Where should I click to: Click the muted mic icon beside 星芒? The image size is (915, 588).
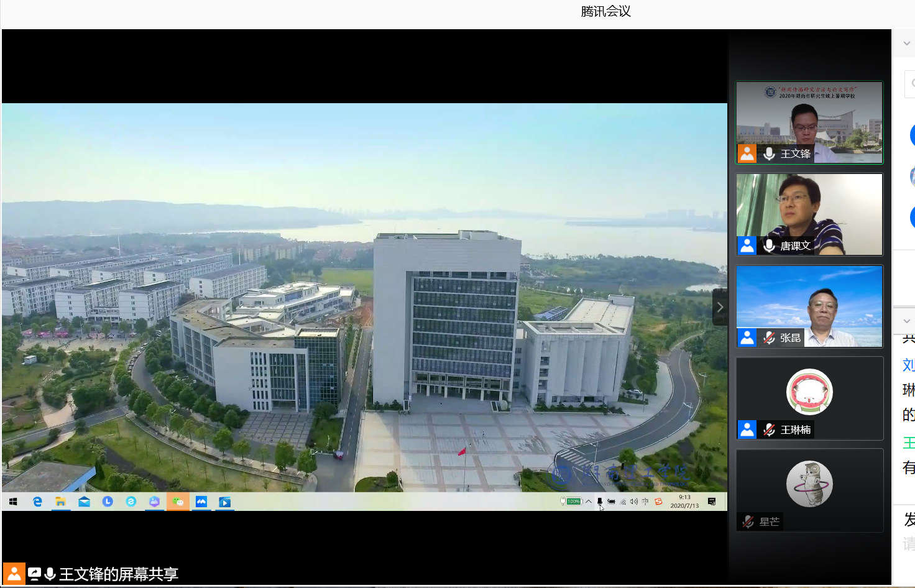pos(748,521)
